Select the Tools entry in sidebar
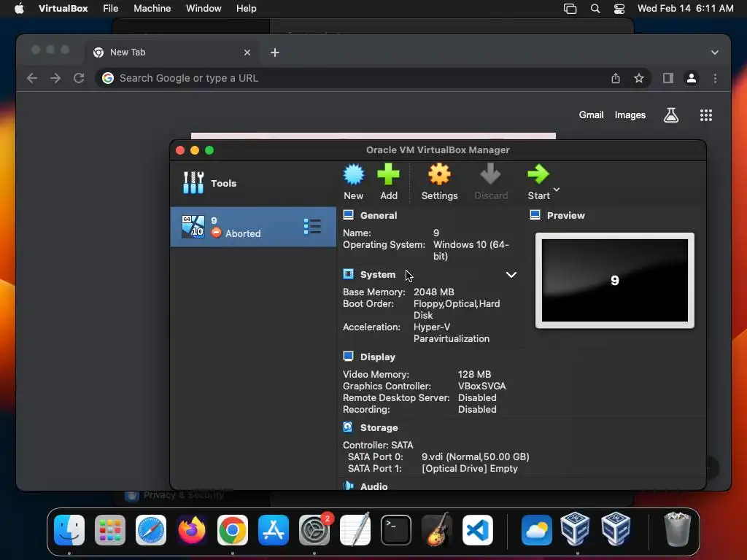This screenshot has height=560, width=747. point(253,183)
